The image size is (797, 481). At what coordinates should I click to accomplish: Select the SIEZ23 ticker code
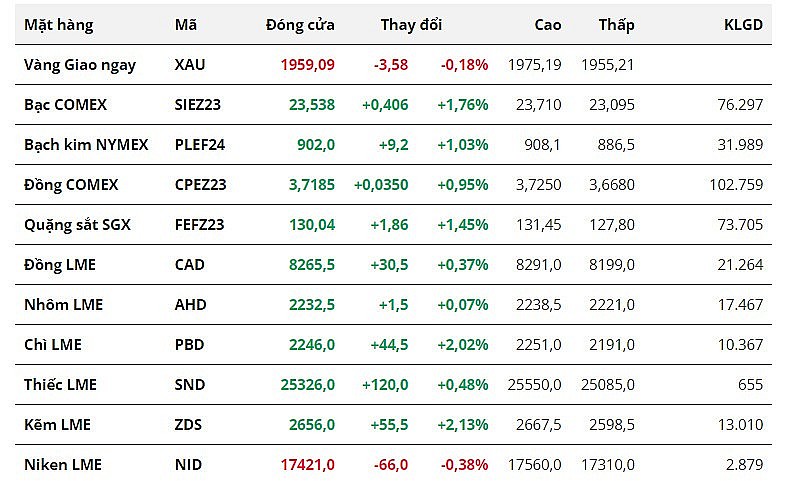click(x=199, y=105)
